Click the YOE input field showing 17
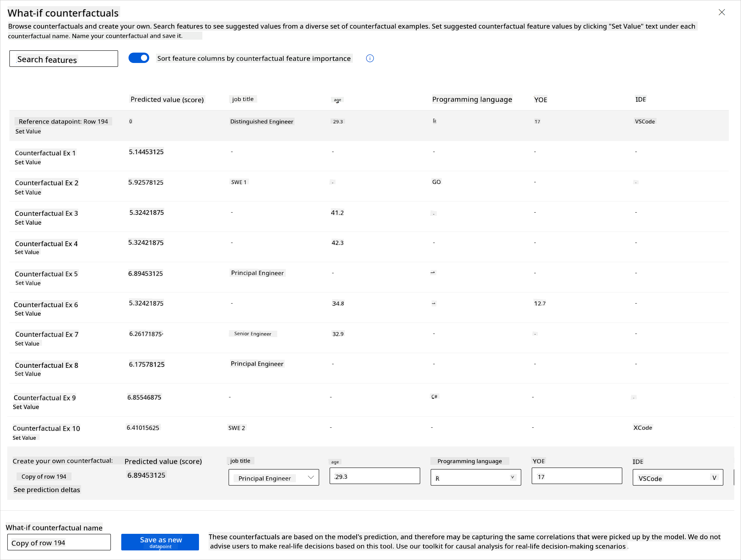Screen dimensions: 741x560 pos(576,476)
